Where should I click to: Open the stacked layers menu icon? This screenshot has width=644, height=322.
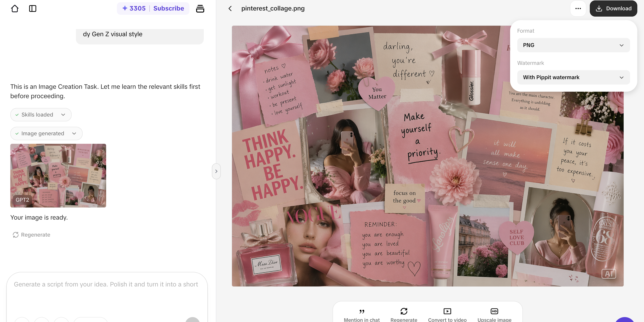click(200, 8)
